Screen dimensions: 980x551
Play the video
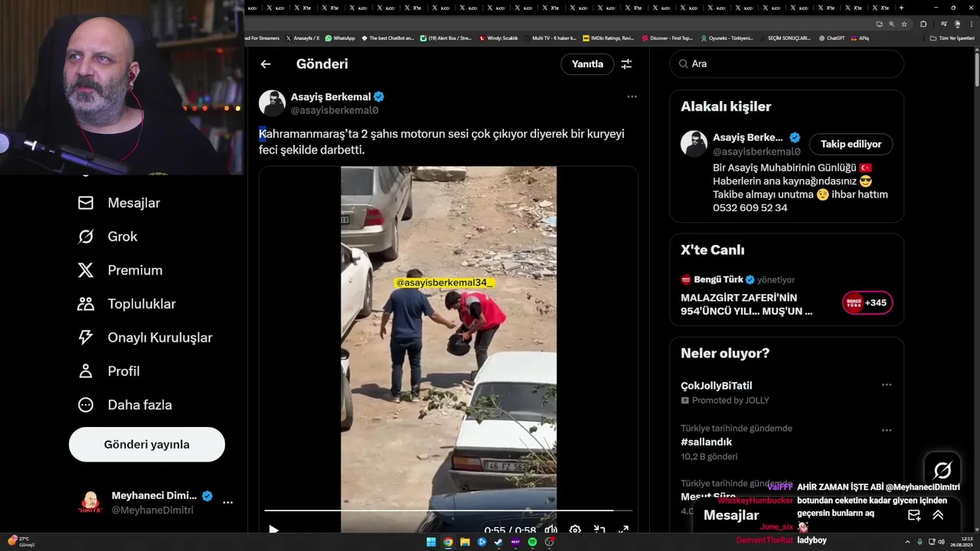(x=273, y=529)
